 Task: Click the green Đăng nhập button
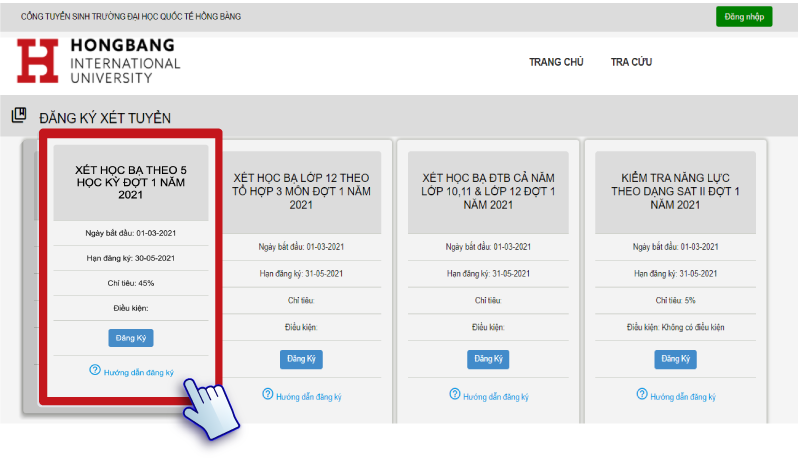(744, 17)
